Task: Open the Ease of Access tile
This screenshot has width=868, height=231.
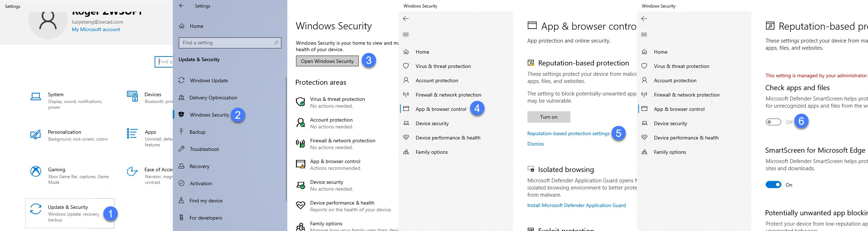Action: coord(150,176)
